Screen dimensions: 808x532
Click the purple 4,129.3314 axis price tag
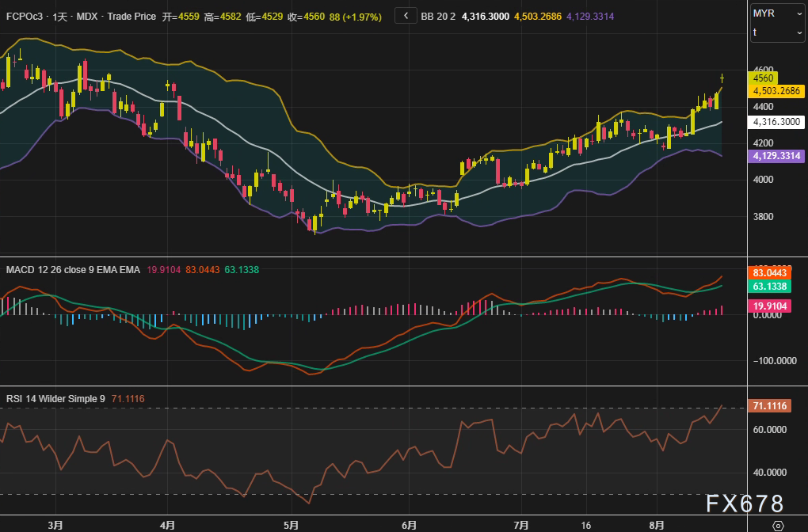coord(776,157)
